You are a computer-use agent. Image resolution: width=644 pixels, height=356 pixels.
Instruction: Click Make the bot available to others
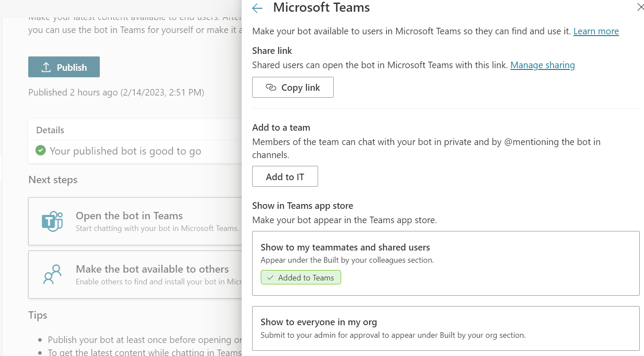tap(135, 274)
